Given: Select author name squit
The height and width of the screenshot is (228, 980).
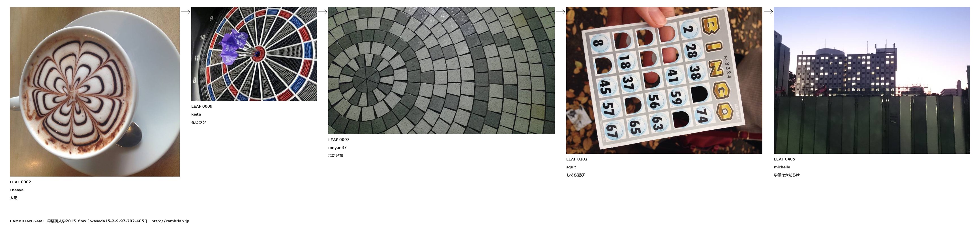Looking at the screenshot, I should [571, 167].
